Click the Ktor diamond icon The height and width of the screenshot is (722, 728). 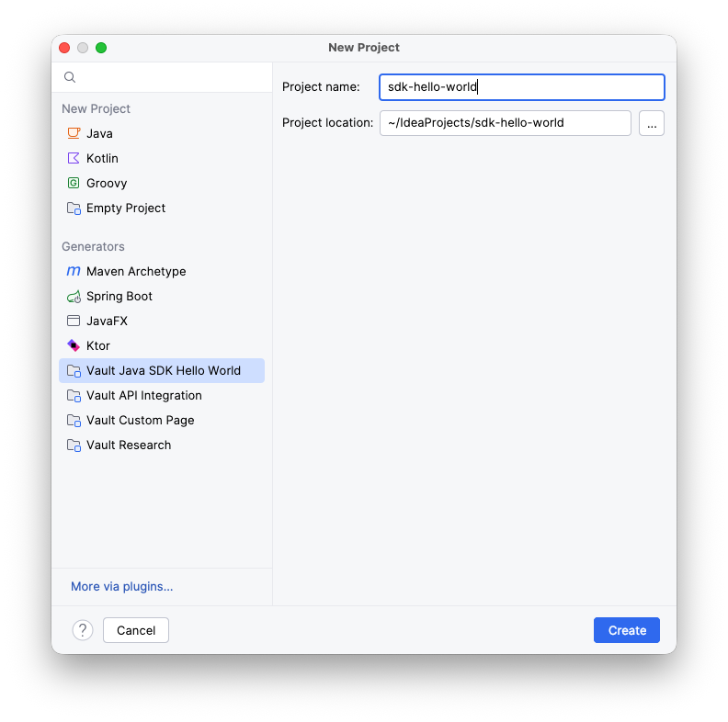click(x=74, y=345)
